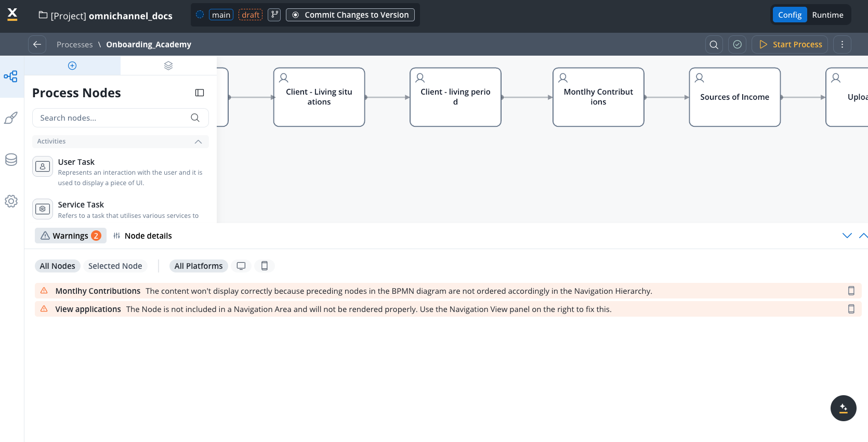Open the UI designer brush icon
The width and height of the screenshot is (868, 442).
pos(11,118)
